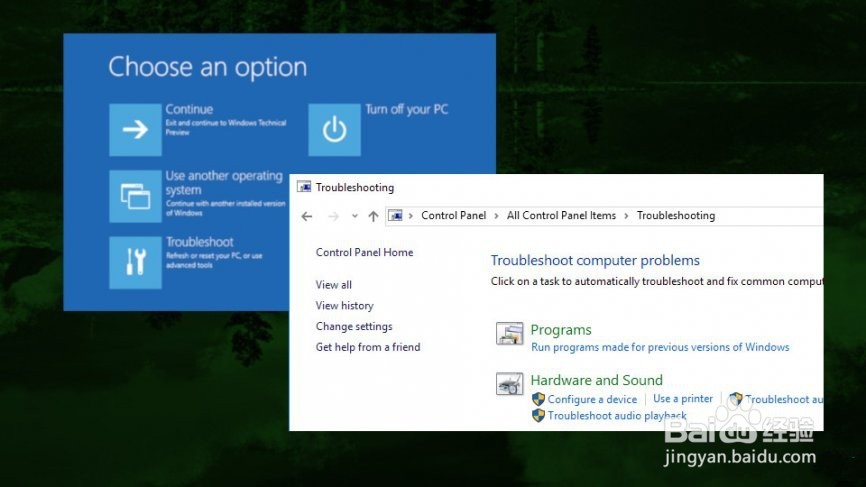Viewport: 866px width, 487px height.
Task: Open Change settings link
Action: 354,326
